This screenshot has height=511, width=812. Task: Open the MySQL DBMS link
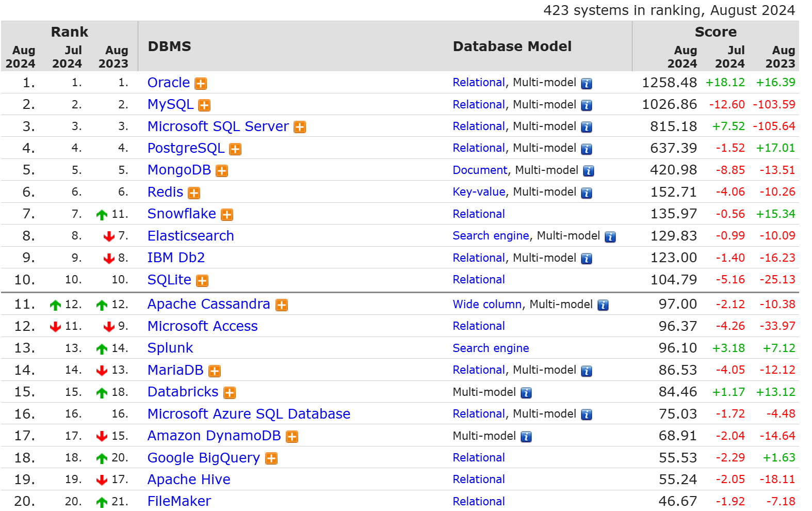pos(170,104)
